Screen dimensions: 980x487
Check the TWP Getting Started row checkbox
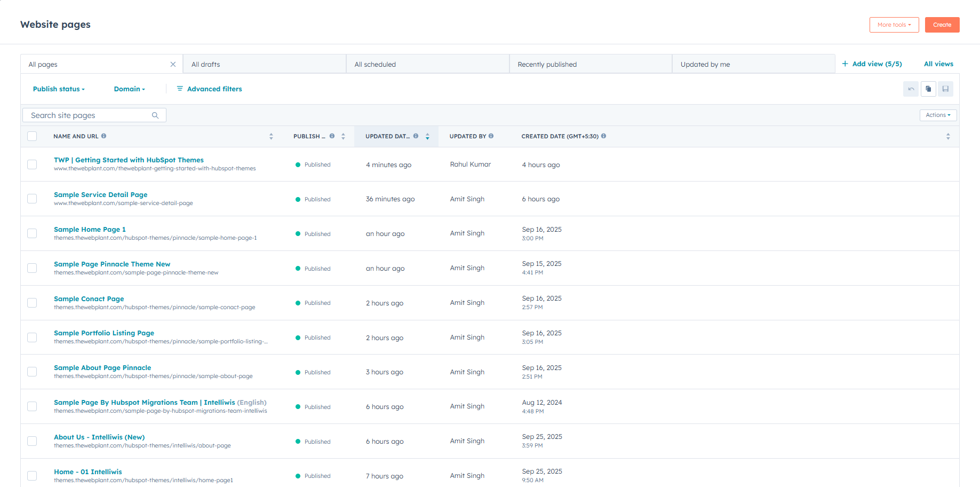pyautogui.click(x=32, y=164)
